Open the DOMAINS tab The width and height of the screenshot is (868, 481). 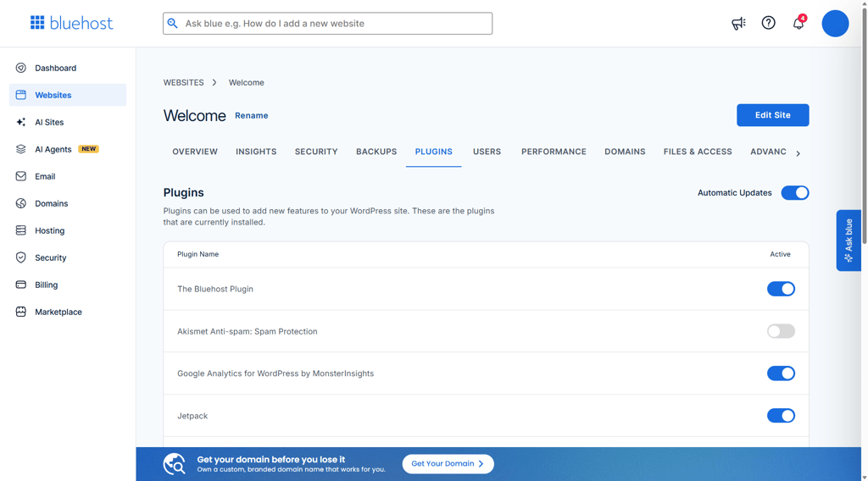click(625, 152)
